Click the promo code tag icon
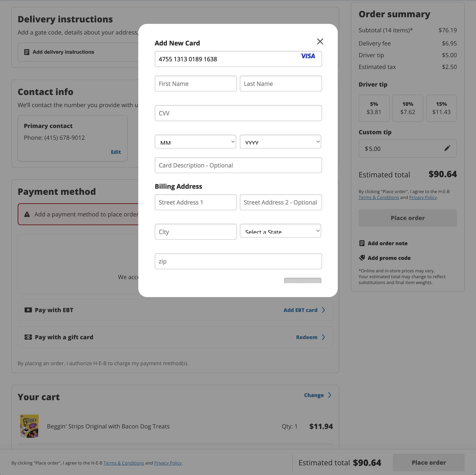 [x=362, y=258]
